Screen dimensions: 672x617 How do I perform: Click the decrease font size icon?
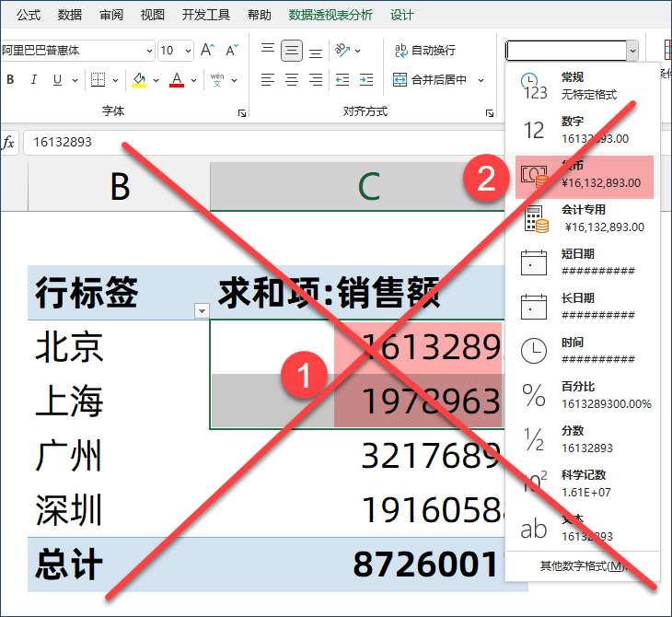pyautogui.click(x=231, y=51)
